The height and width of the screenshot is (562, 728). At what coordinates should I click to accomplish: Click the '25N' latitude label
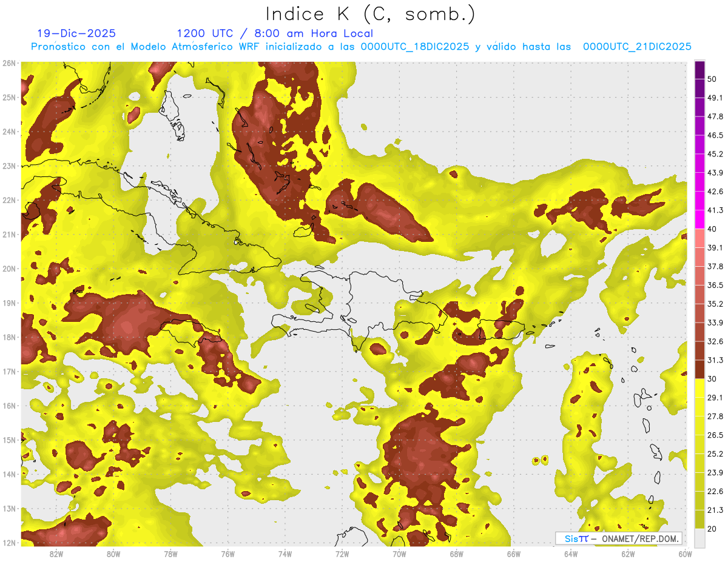point(8,98)
